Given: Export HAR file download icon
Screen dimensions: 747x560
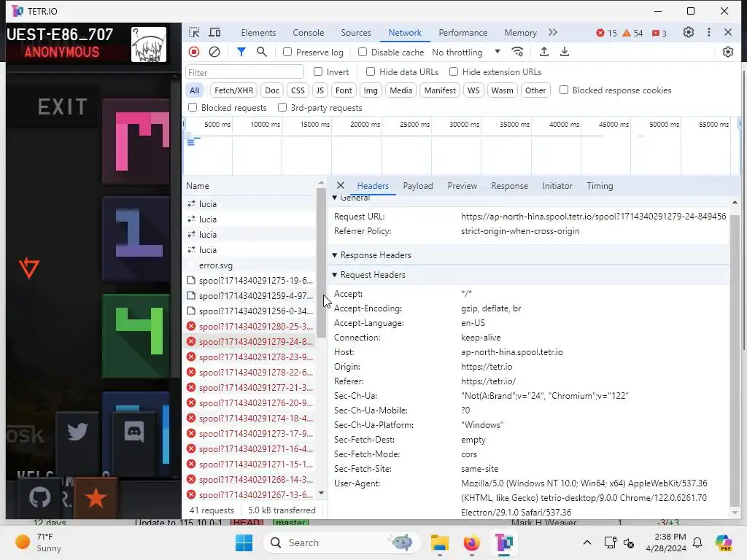Looking at the screenshot, I should [565, 52].
